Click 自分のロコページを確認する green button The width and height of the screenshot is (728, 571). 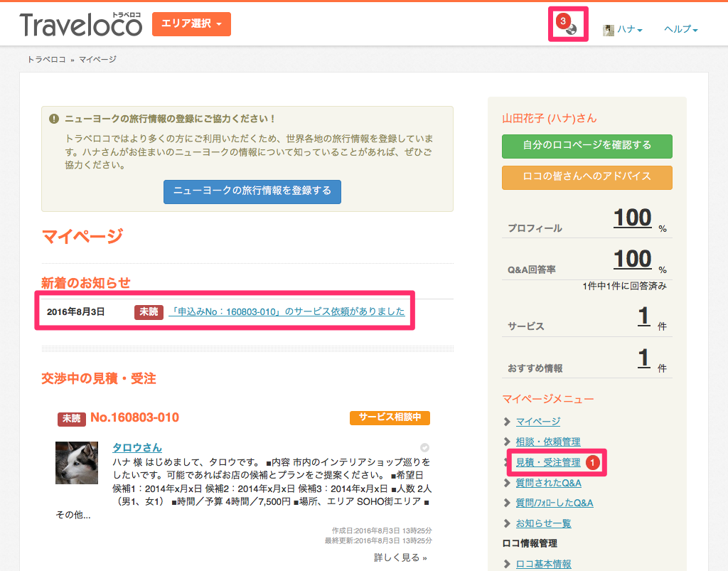[587, 146]
